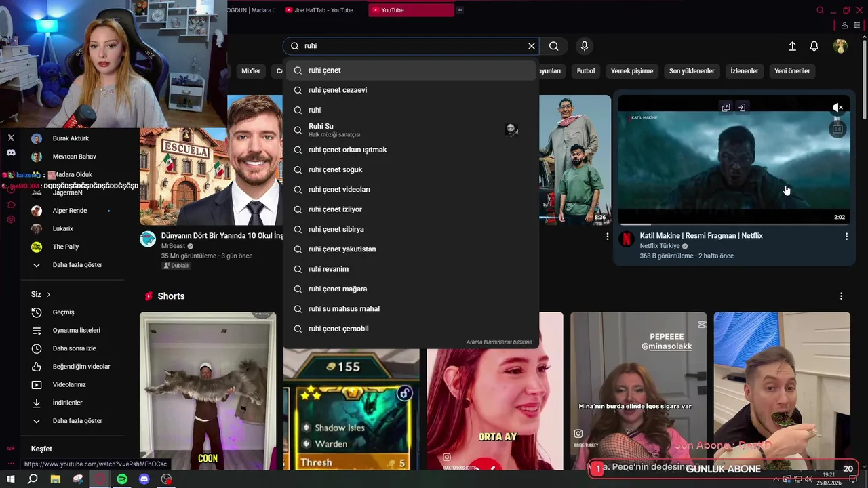
Task: Click the preview video's progress bar
Action: point(734,224)
